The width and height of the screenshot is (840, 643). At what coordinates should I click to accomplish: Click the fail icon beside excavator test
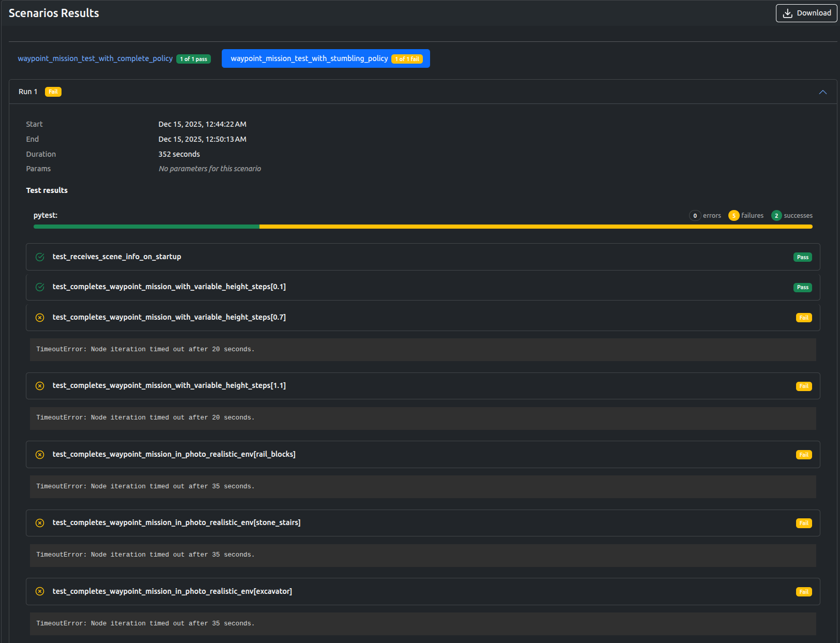[x=40, y=591]
